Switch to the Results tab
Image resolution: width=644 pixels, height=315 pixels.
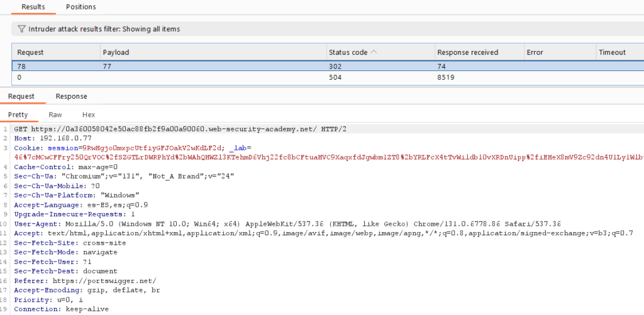[x=33, y=7]
